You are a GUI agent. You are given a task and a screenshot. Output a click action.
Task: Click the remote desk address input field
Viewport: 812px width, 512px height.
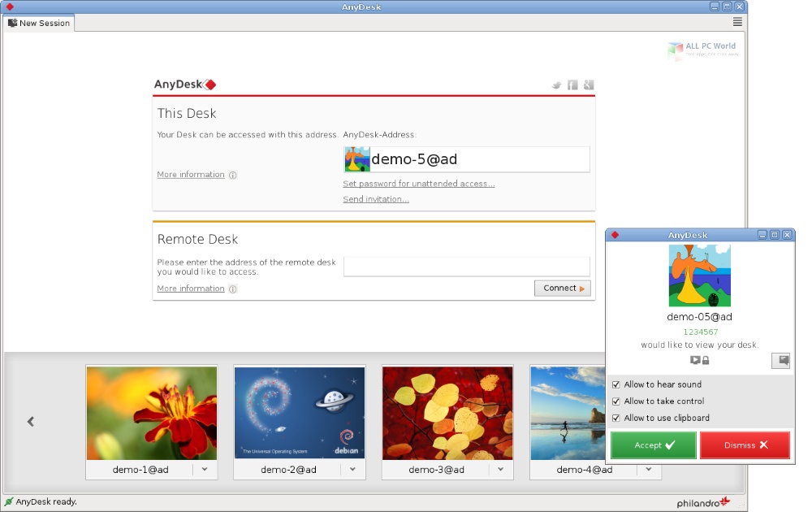point(467,267)
